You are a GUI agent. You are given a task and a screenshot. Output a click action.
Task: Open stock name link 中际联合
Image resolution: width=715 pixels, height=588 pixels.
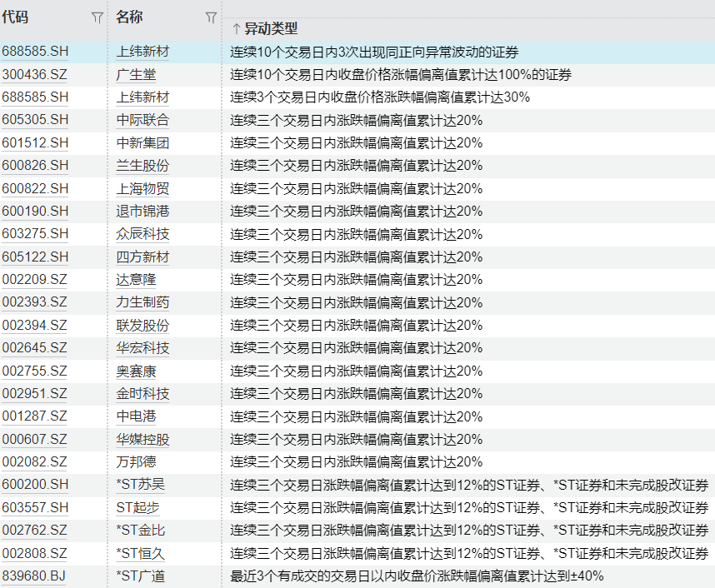(x=142, y=120)
